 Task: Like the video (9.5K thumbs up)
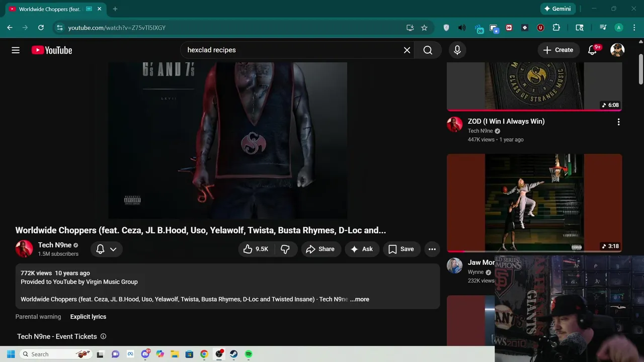tap(256, 249)
